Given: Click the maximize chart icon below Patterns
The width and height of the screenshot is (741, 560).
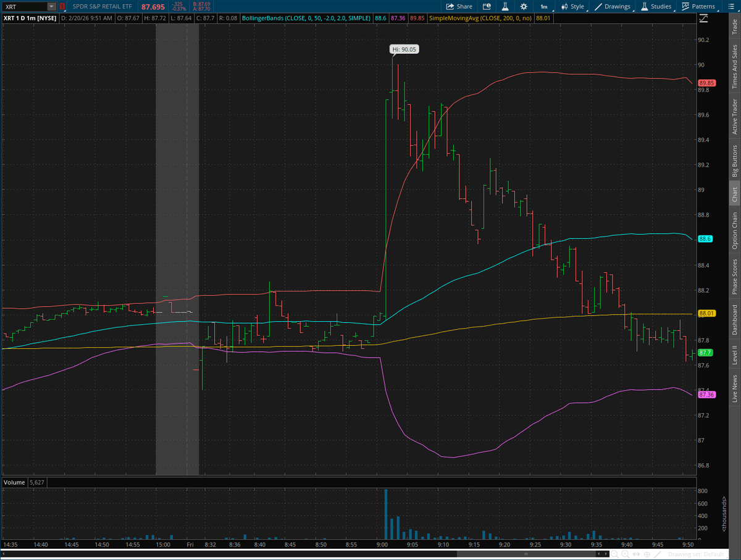Looking at the screenshot, I should [x=703, y=19].
